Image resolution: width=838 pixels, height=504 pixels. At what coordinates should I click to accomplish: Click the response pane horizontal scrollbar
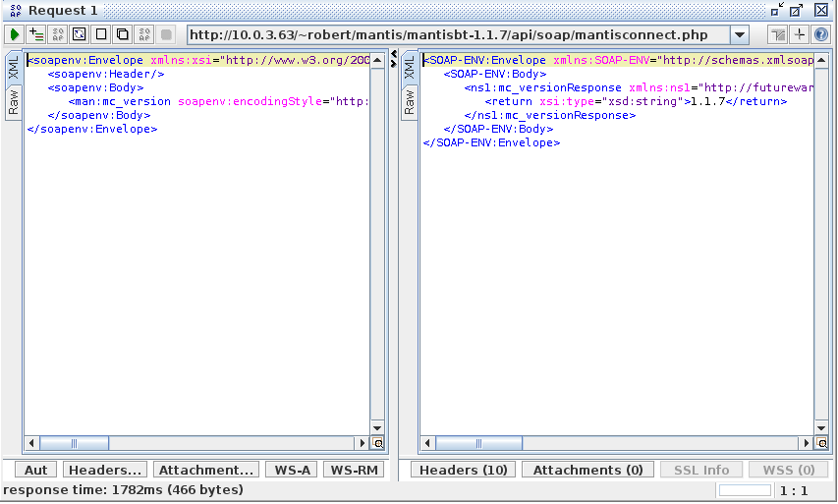(x=609, y=443)
